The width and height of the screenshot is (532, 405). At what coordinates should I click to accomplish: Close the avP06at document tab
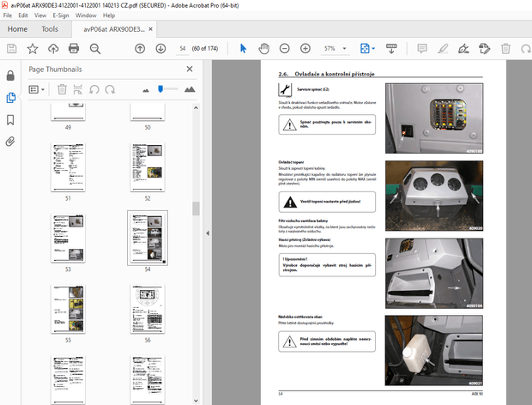(x=151, y=29)
